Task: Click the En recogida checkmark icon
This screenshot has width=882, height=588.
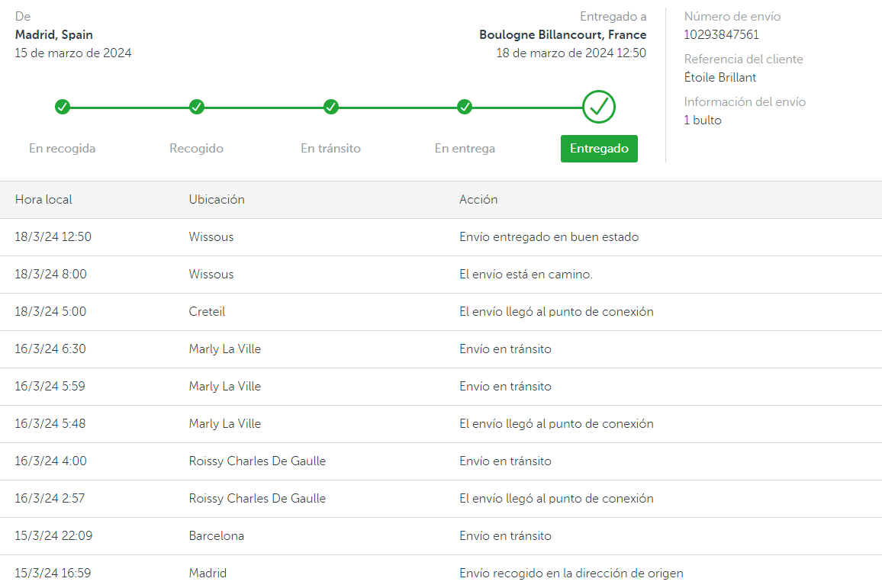Action: 63,107
